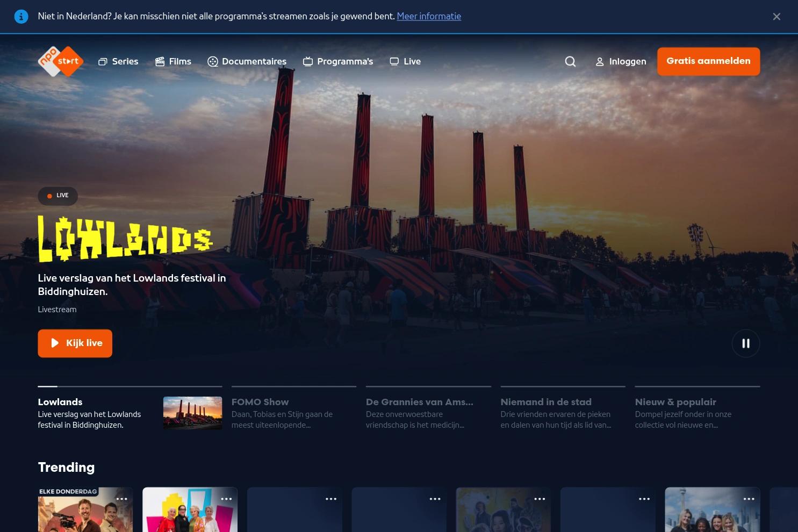Go to the Live section in navigation
This screenshot has width=798, height=532.
pos(405,61)
